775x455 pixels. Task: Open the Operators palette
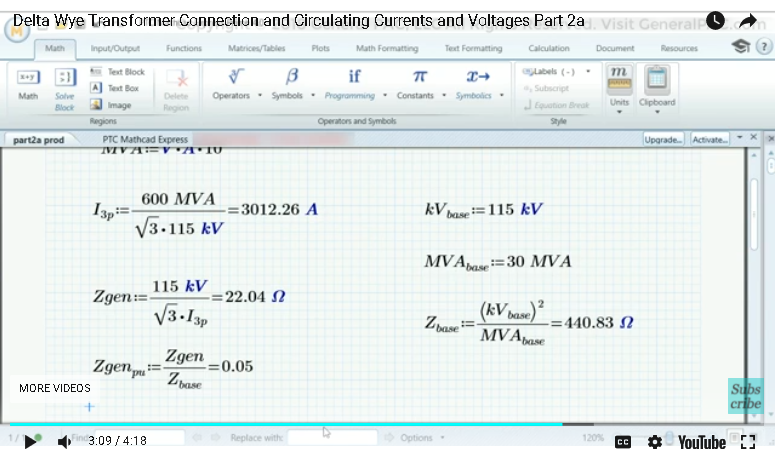235,76
